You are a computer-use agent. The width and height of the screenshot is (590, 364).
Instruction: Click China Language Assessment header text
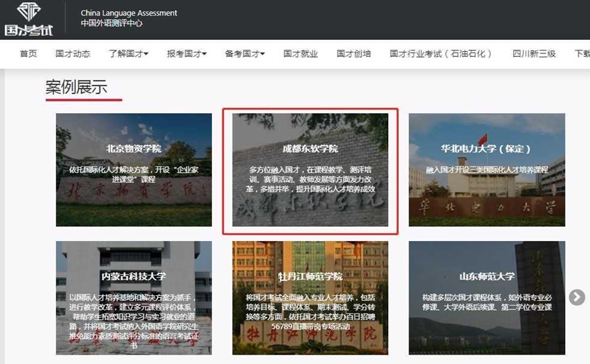point(129,13)
